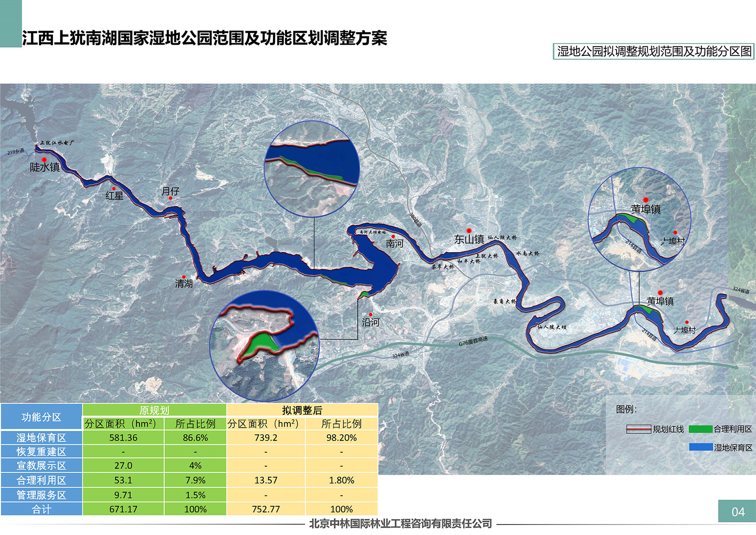The image size is (756, 535).
Task: Click the 仙人湖大桥 bridge label
Action: pyautogui.click(x=502, y=238)
